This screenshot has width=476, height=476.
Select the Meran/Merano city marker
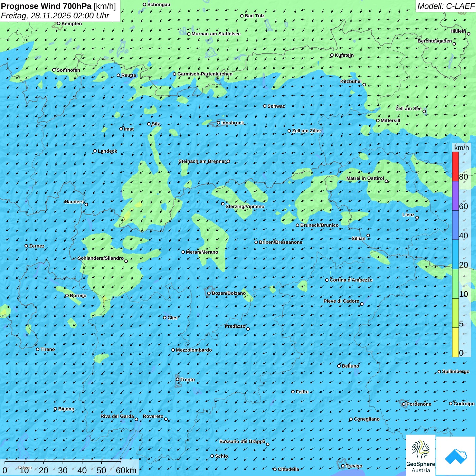click(183, 252)
